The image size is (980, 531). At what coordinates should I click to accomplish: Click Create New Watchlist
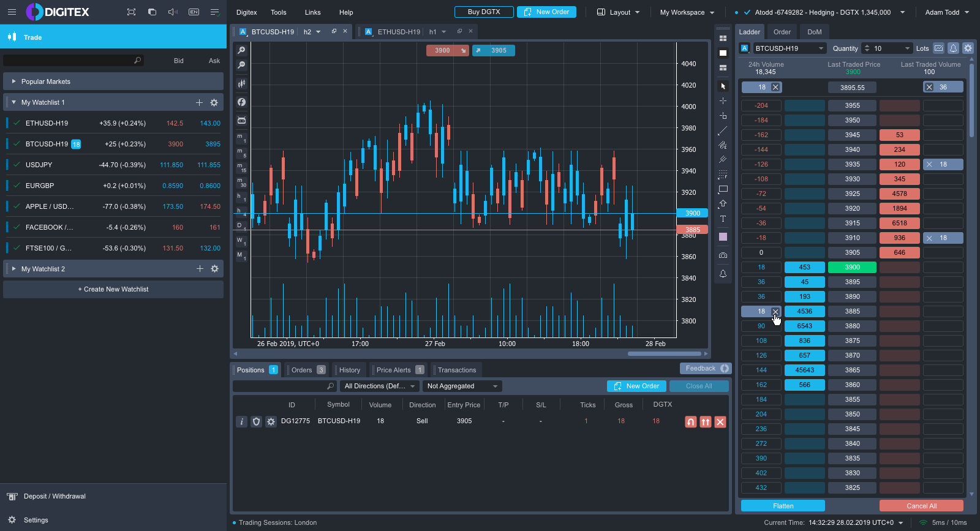click(x=113, y=289)
